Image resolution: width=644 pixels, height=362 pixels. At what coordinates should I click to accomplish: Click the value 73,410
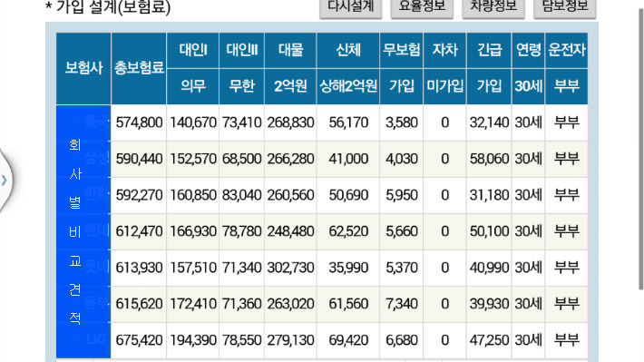pyautogui.click(x=242, y=122)
